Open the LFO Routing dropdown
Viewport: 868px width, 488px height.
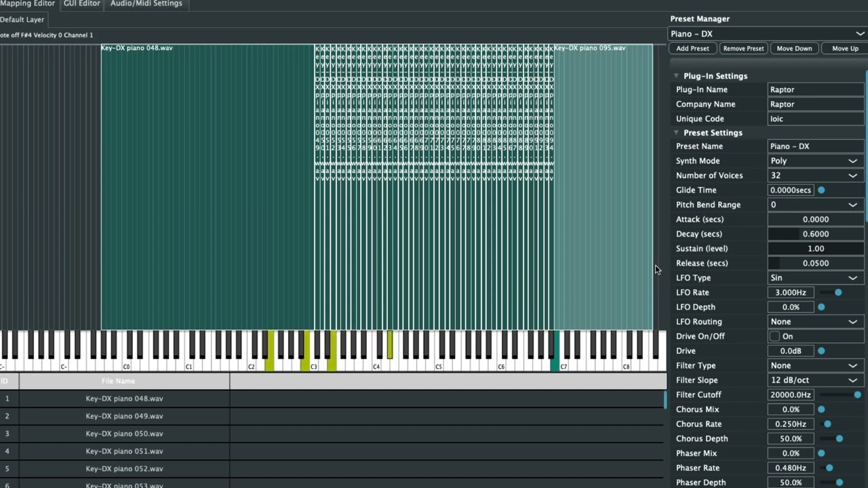(816, 322)
